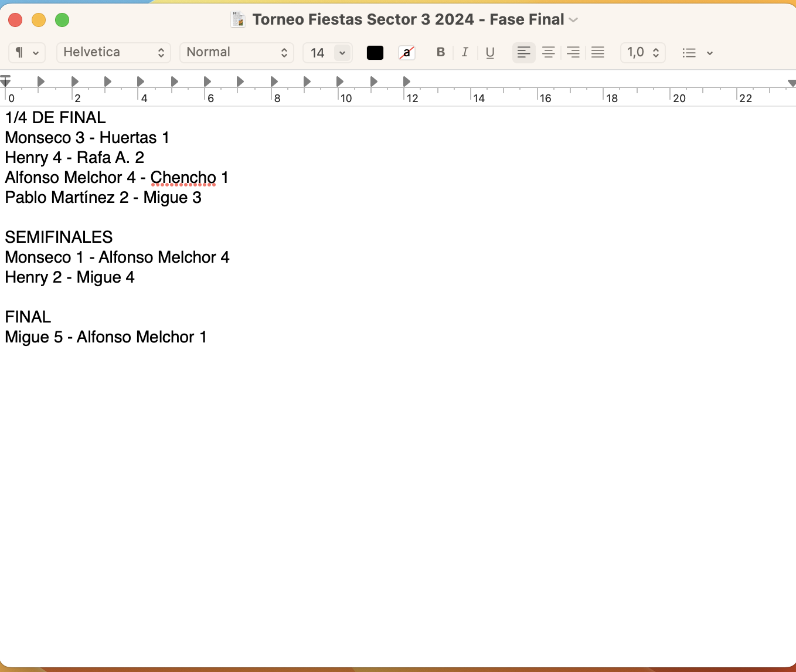Click the SEMIFINALES heading text
The width and height of the screenshot is (796, 672).
tap(59, 237)
